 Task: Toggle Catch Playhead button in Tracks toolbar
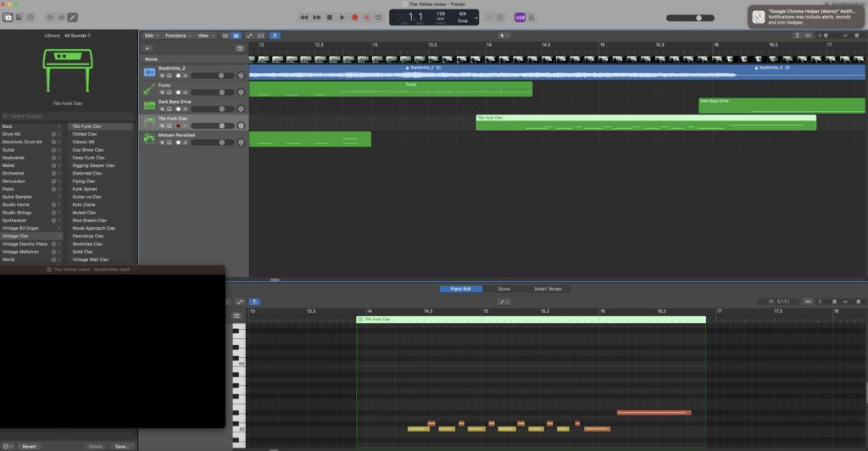[275, 36]
